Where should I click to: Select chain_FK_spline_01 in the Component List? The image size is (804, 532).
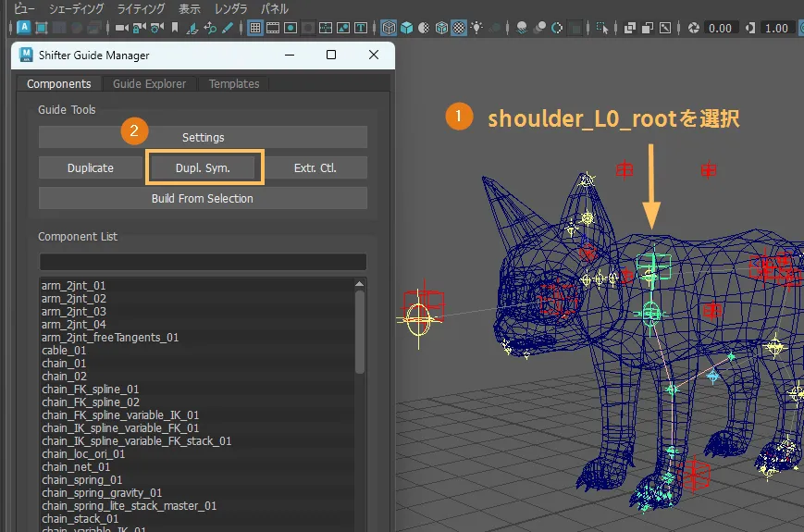[x=91, y=390]
